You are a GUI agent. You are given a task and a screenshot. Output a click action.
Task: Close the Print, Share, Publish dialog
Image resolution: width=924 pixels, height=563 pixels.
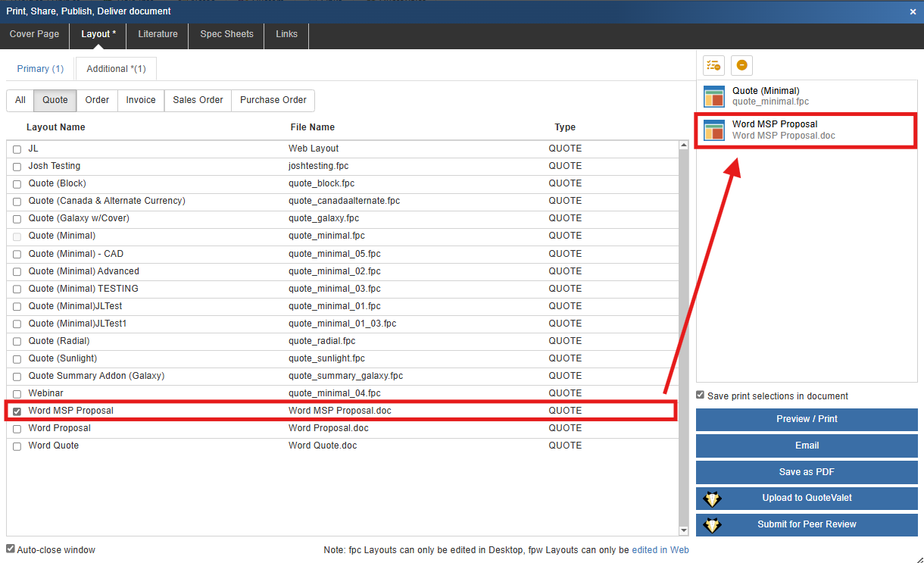coord(913,11)
